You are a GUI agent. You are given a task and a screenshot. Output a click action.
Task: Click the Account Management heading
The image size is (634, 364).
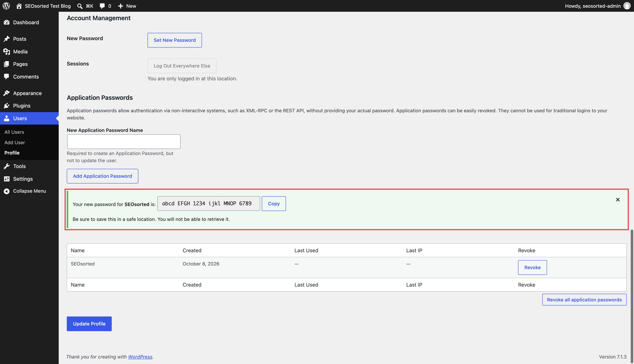click(99, 18)
